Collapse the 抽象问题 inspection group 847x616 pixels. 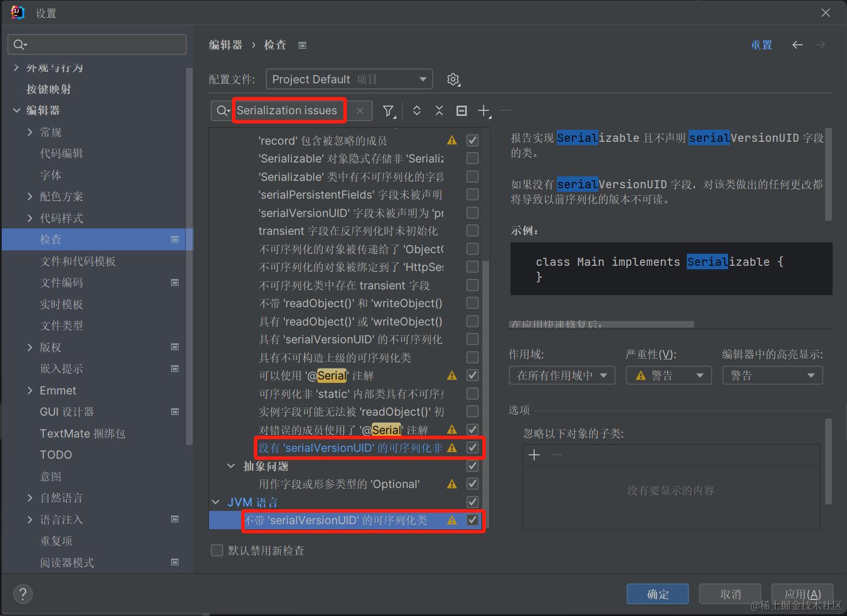pyautogui.click(x=231, y=466)
